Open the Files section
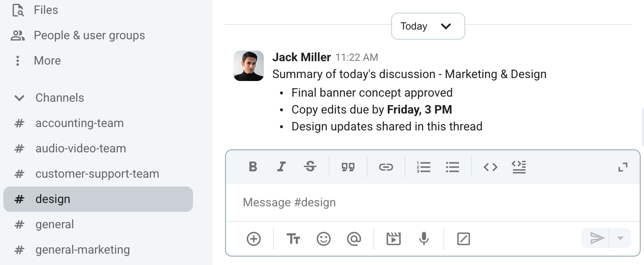This screenshot has height=265, width=644. point(46,10)
